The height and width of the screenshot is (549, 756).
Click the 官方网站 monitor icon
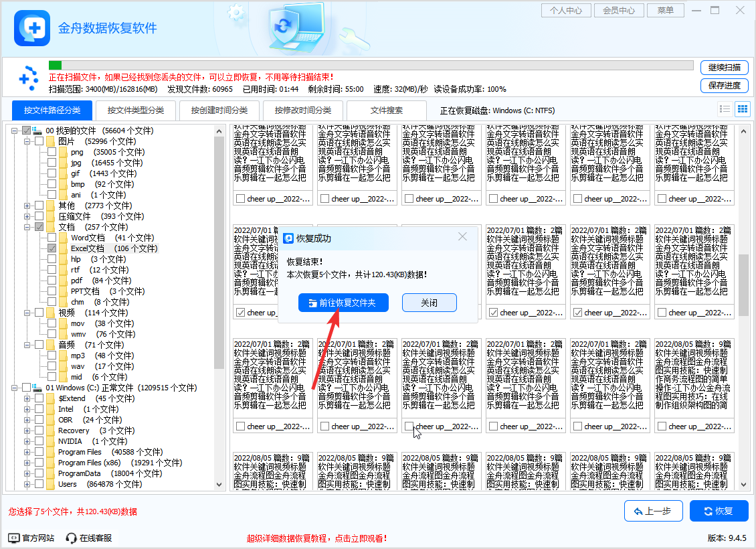coord(14,538)
